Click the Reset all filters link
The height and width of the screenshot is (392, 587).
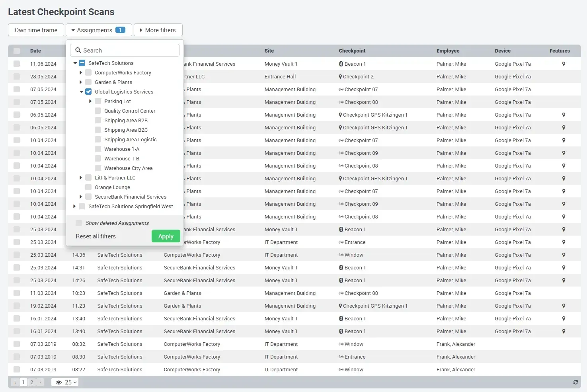coord(96,236)
